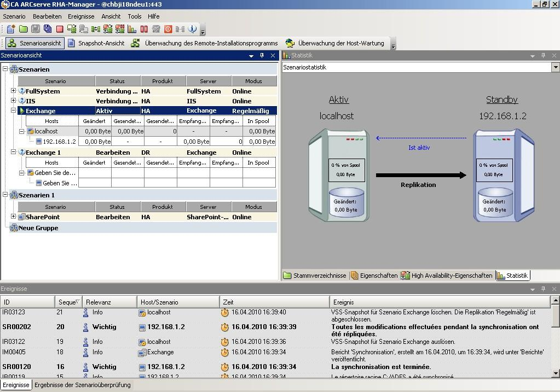Viewport: 560px width, 392px height.
Task: Click the red pause bars toolbar icon
Action: point(144,29)
